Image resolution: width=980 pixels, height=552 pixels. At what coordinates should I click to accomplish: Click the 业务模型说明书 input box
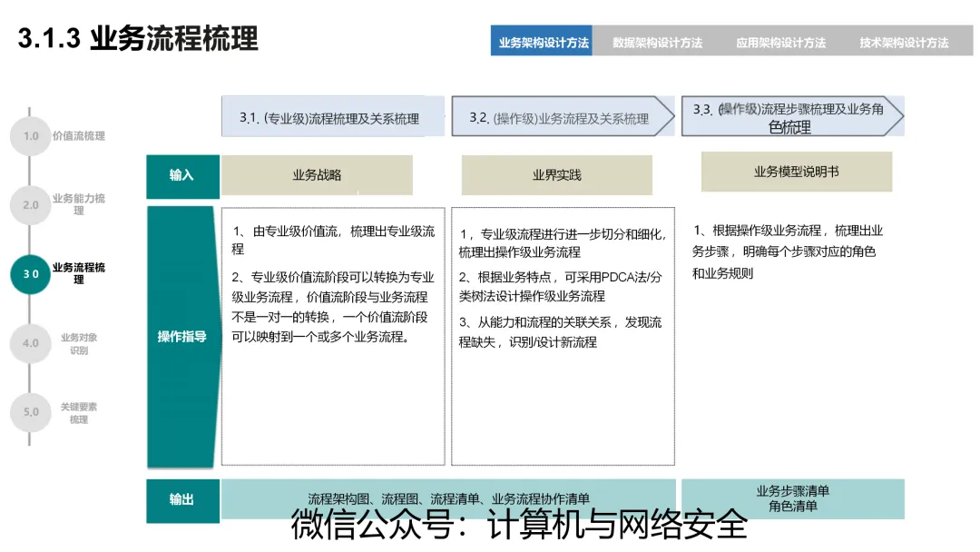click(x=797, y=172)
